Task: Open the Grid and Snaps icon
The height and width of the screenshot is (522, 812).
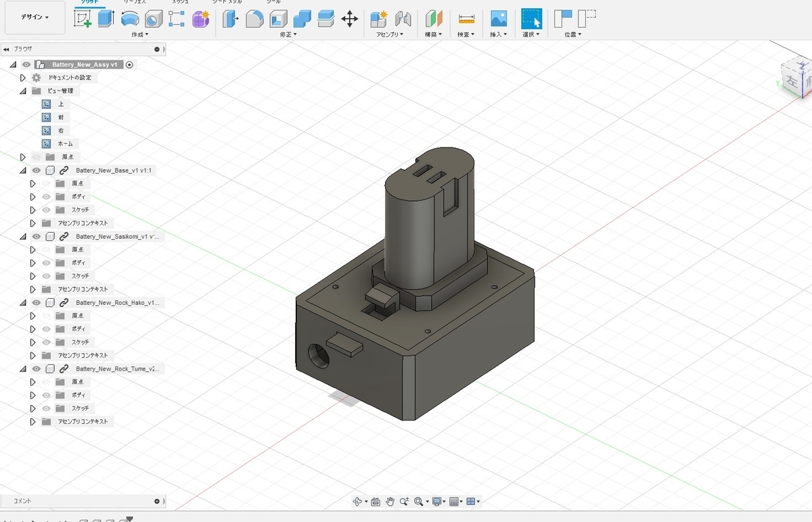Action: (455, 501)
